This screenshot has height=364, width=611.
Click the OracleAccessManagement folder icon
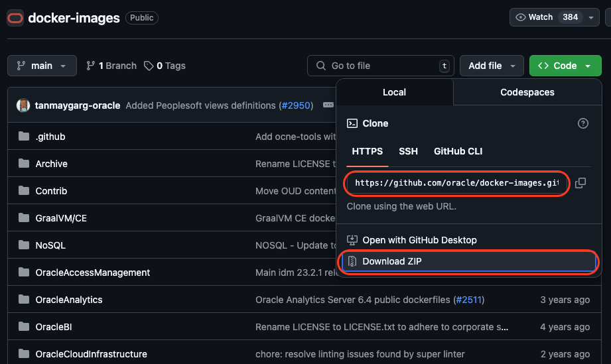click(24, 272)
